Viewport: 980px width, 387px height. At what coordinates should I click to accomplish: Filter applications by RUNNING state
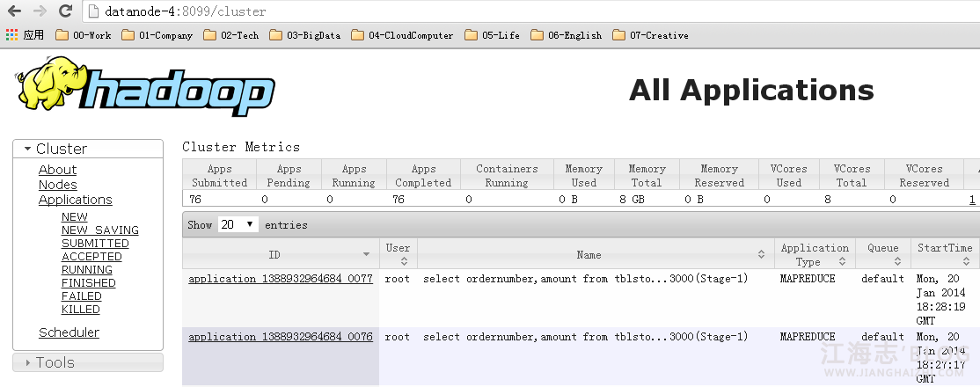pyautogui.click(x=86, y=270)
